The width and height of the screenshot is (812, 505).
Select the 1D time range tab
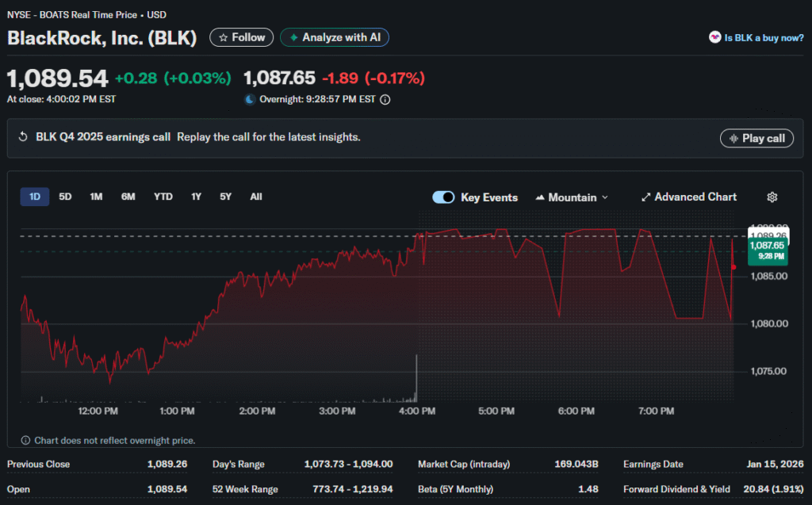[x=35, y=197]
